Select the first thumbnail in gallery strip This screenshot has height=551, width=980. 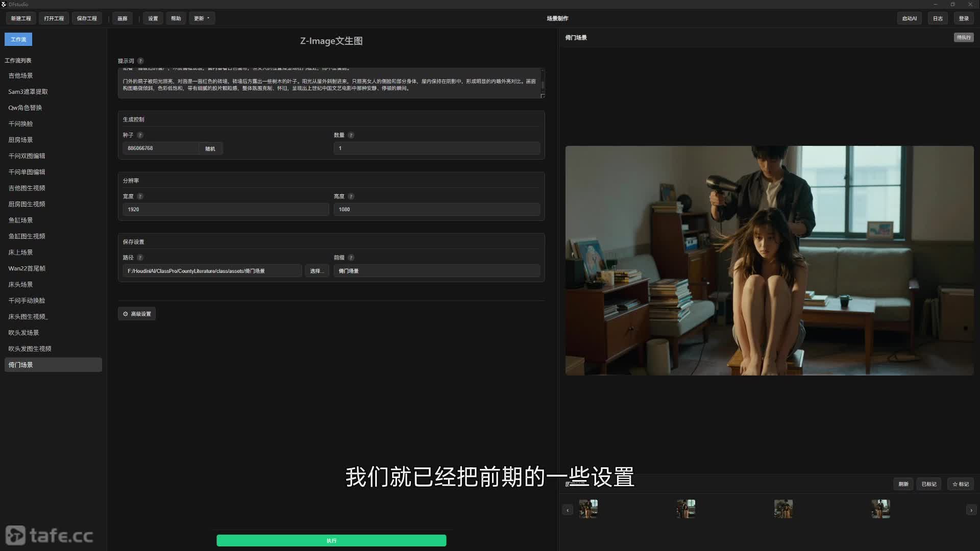588,509
